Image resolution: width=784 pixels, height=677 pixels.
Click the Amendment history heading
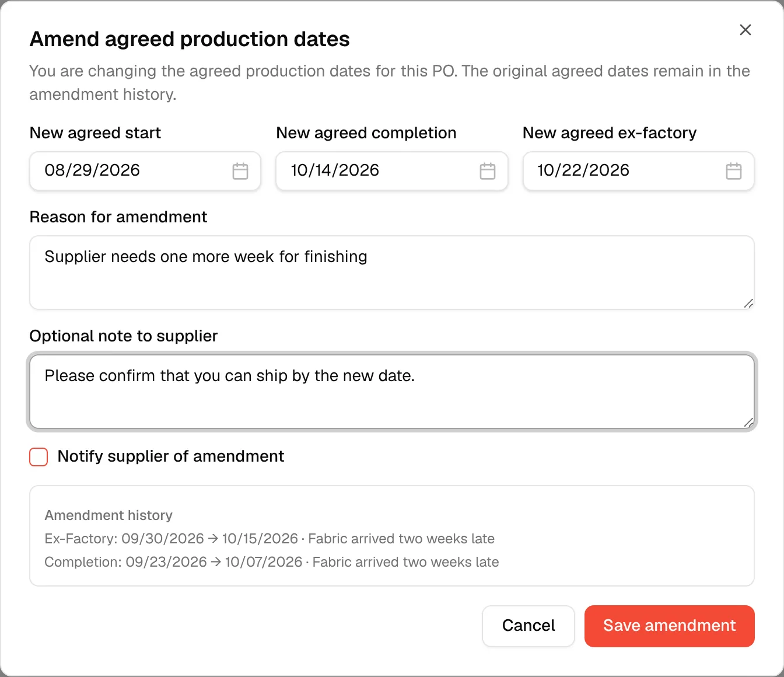coord(108,515)
